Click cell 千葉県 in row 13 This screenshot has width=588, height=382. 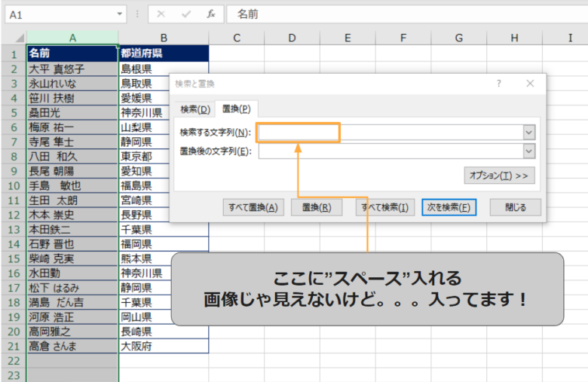[x=164, y=229]
